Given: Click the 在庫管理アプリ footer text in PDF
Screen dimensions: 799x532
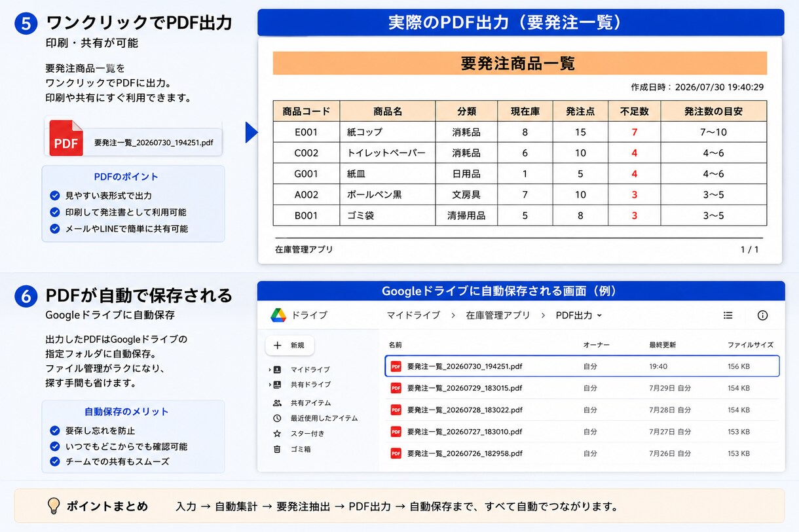Looking at the screenshot, I should [304, 249].
